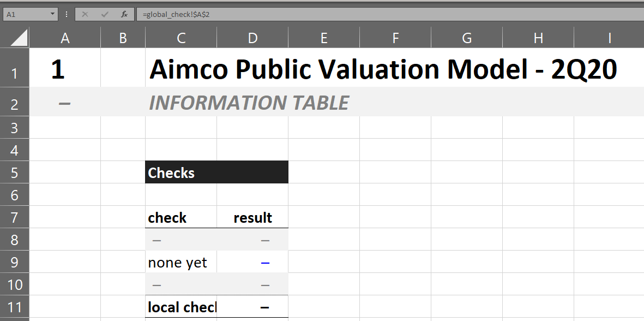
Task: Click the blue dash result cell
Action: (x=252, y=262)
